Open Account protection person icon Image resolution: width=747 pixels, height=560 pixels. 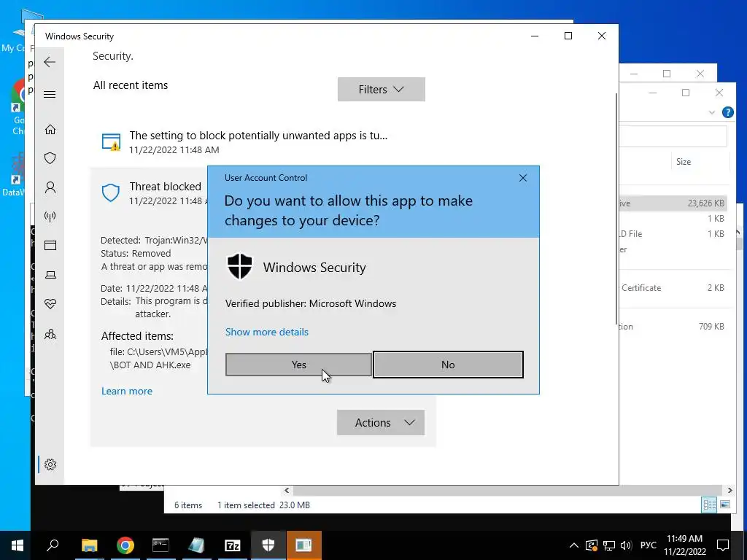coord(50,187)
